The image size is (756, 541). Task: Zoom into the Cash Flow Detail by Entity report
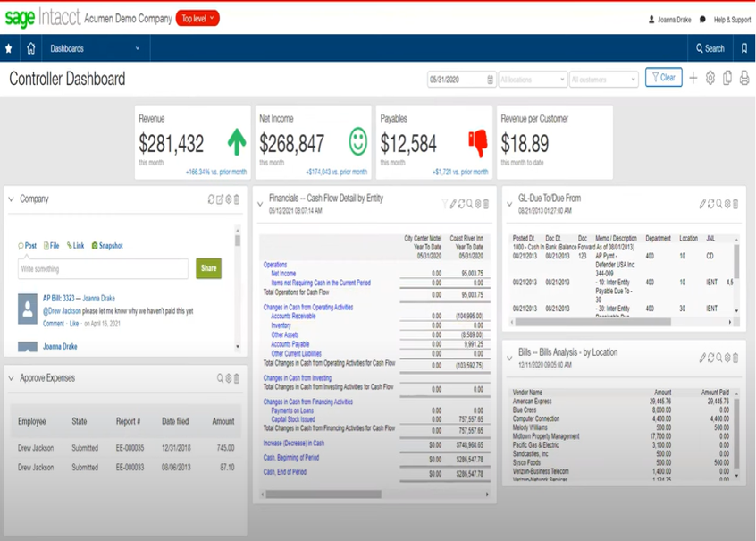[470, 204]
